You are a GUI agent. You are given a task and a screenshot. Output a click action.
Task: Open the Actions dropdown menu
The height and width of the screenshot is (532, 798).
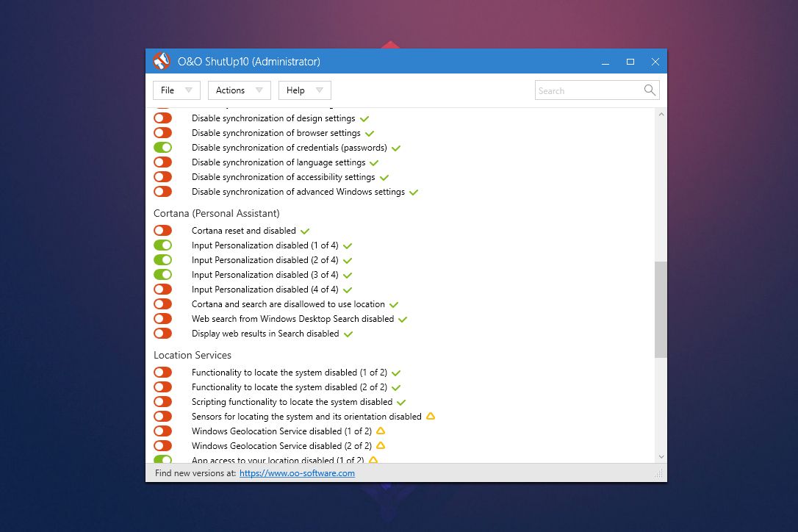tap(240, 90)
